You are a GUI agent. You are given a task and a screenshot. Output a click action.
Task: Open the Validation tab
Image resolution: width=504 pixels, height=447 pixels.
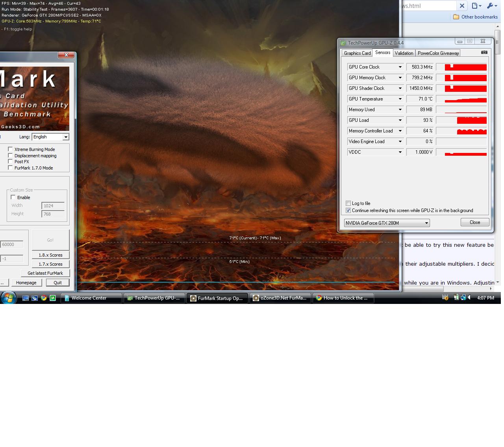coord(404,53)
